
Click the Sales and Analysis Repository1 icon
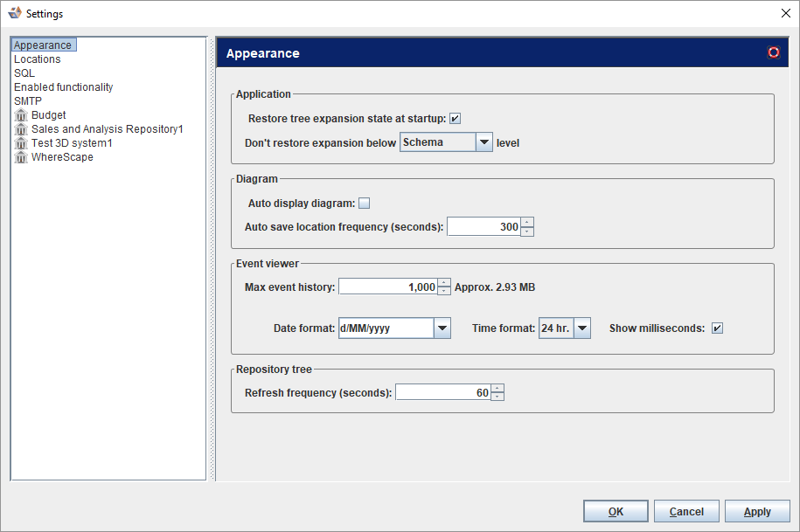coord(21,129)
